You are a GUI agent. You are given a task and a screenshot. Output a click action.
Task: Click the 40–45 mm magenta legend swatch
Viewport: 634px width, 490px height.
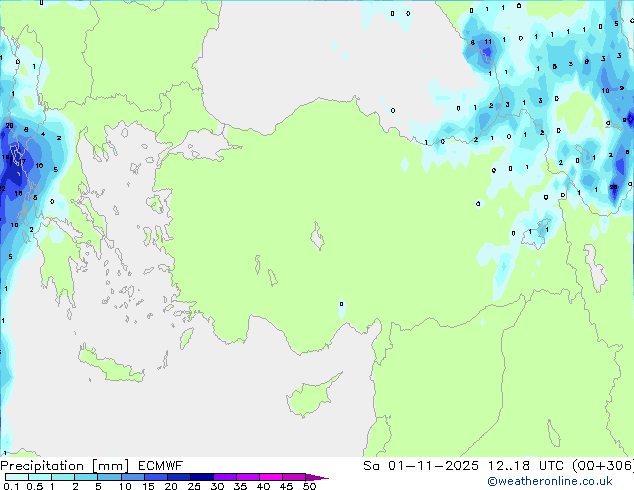click(271, 477)
